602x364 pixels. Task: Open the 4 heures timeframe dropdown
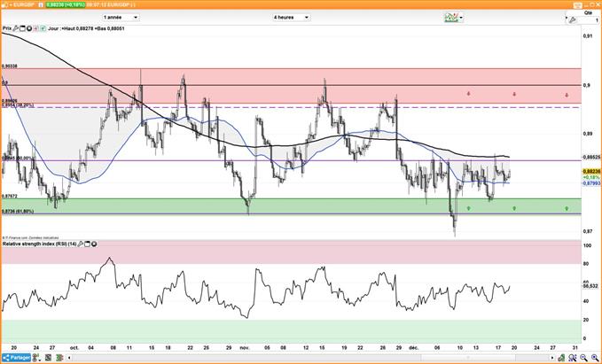(x=291, y=17)
